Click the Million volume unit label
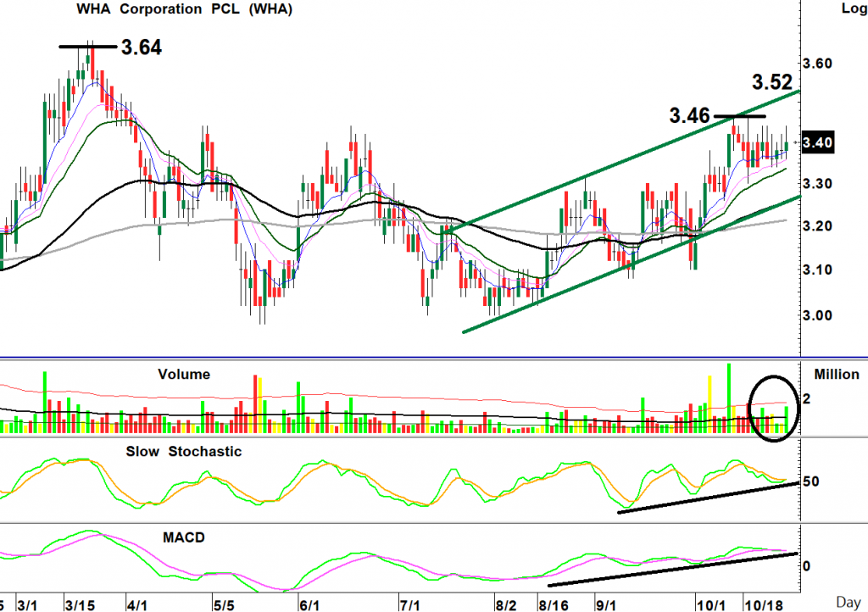The image size is (868, 612). coord(837,374)
